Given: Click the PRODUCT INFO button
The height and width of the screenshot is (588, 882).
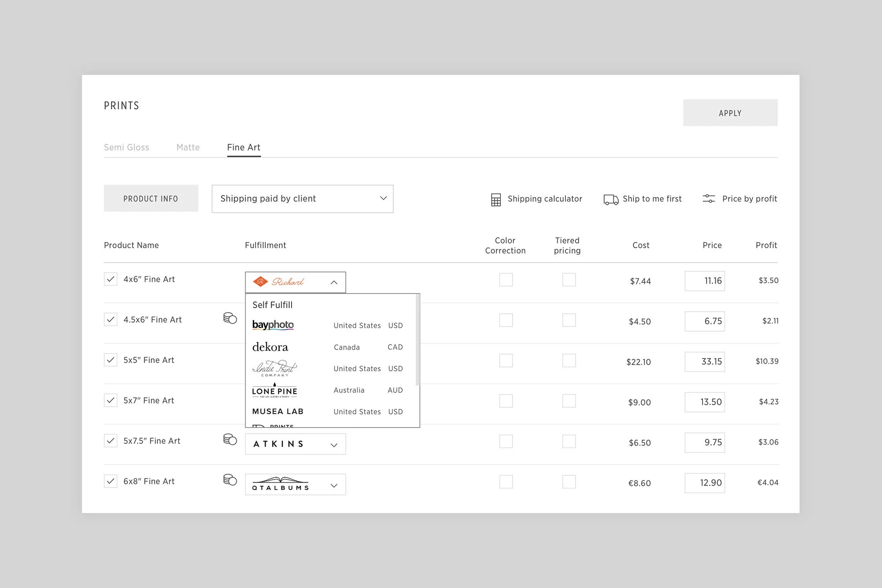Looking at the screenshot, I should [x=151, y=198].
